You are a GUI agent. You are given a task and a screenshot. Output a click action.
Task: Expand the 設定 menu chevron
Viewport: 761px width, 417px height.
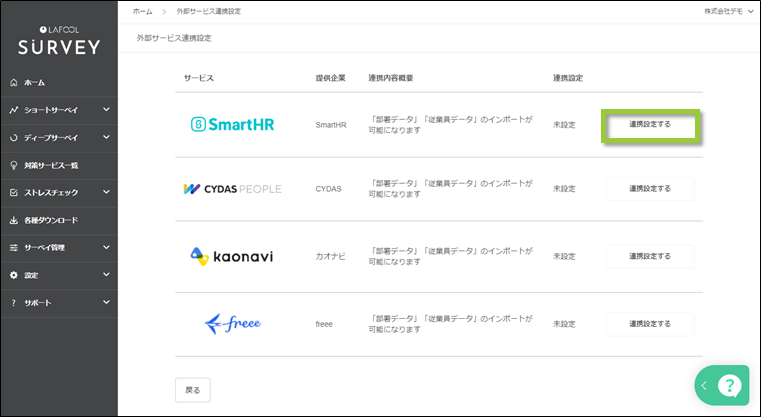pyautogui.click(x=106, y=275)
